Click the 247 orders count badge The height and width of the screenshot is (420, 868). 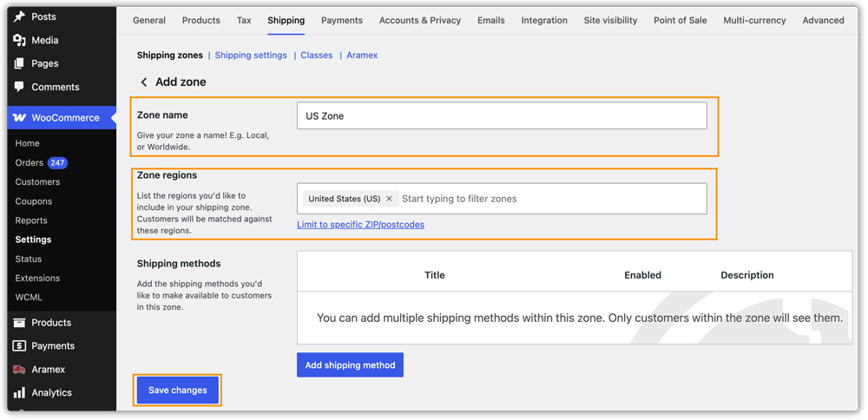57,162
